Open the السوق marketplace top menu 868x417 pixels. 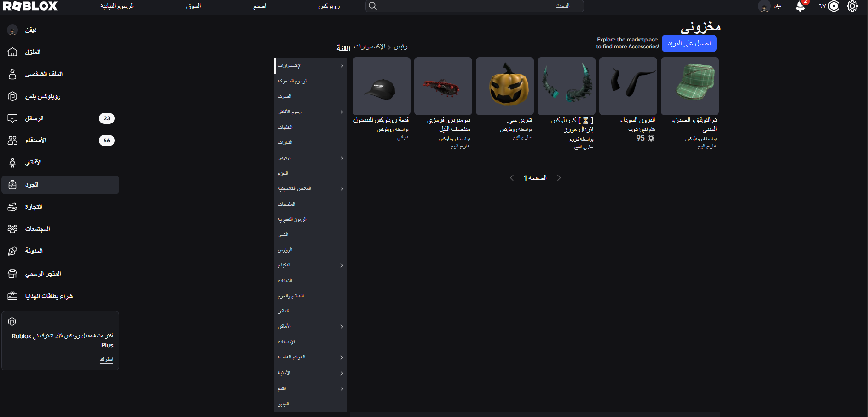pos(193,6)
